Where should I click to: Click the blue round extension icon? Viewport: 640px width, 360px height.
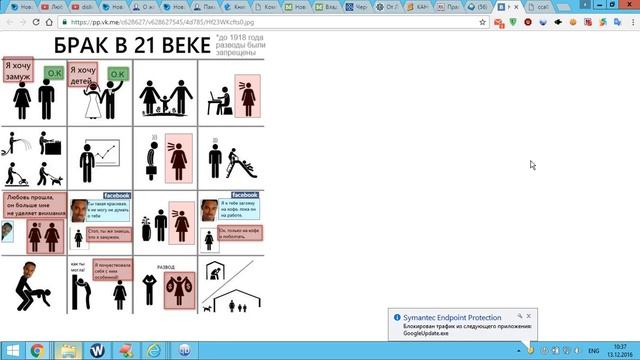pyautogui.click(x=543, y=22)
